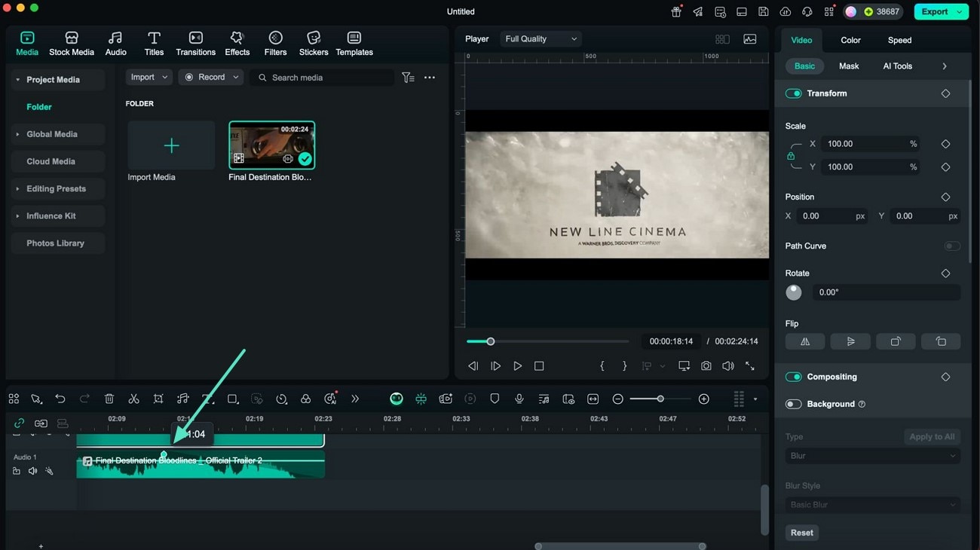Toggle the Transform switch off
Viewport: 980px width, 550px height.
coord(793,93)
